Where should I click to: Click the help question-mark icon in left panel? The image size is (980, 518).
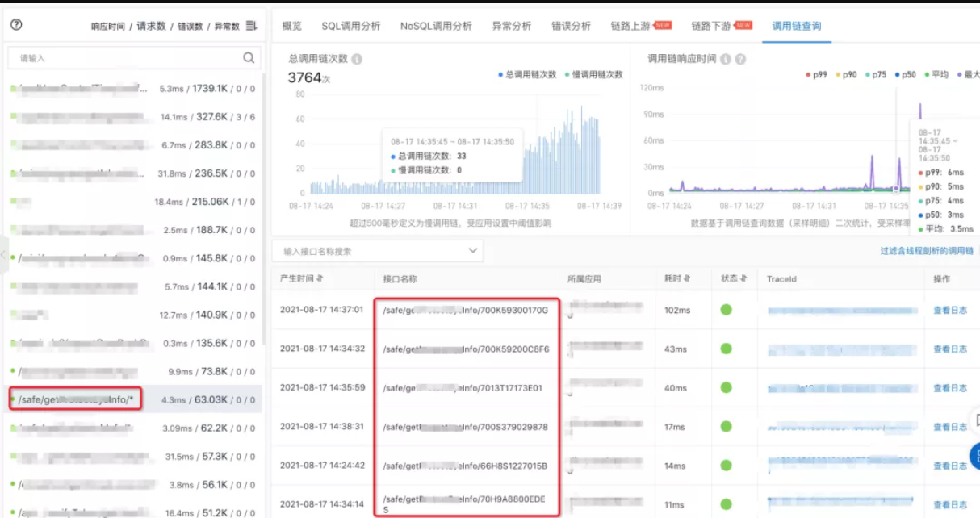(16, 25)
